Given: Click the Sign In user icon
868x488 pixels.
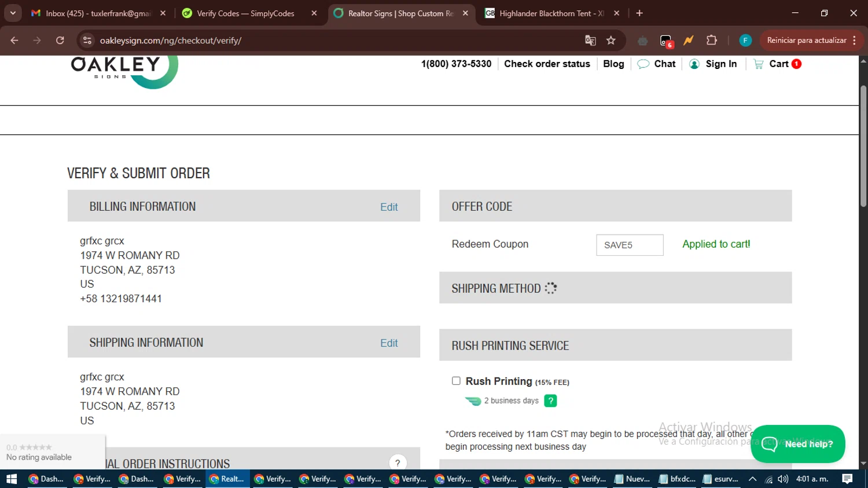Looking at the screenshot, I should pyautogui.click(x=694, y=64).
